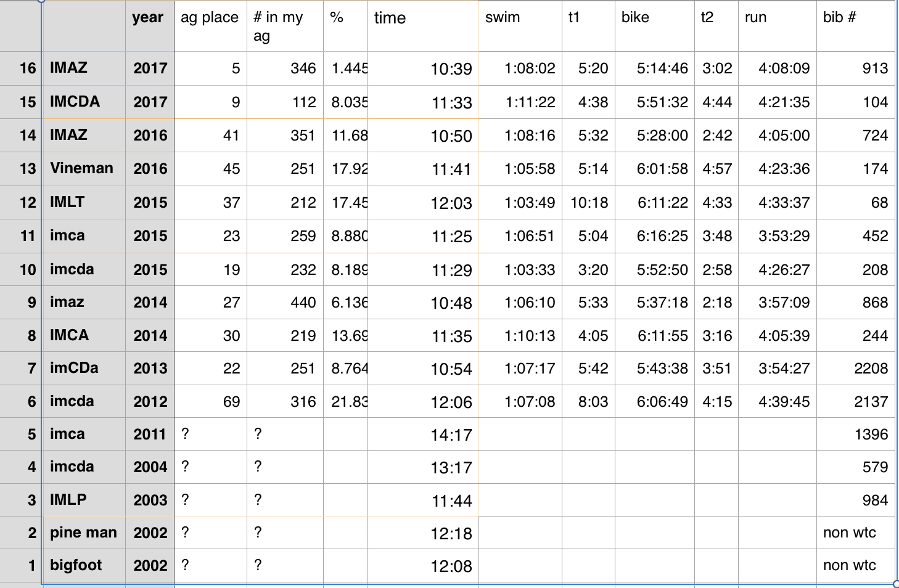
Task: Click the Vineman race name cell
Action: tap(84, 168)
